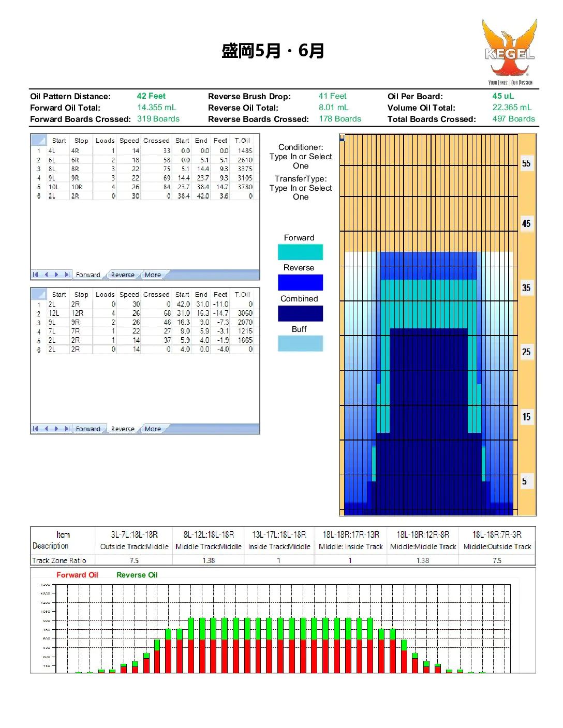Screen dimensions: 563x728
Task: Select the Forward cyan color swatch
Action: tap(300, 252)
